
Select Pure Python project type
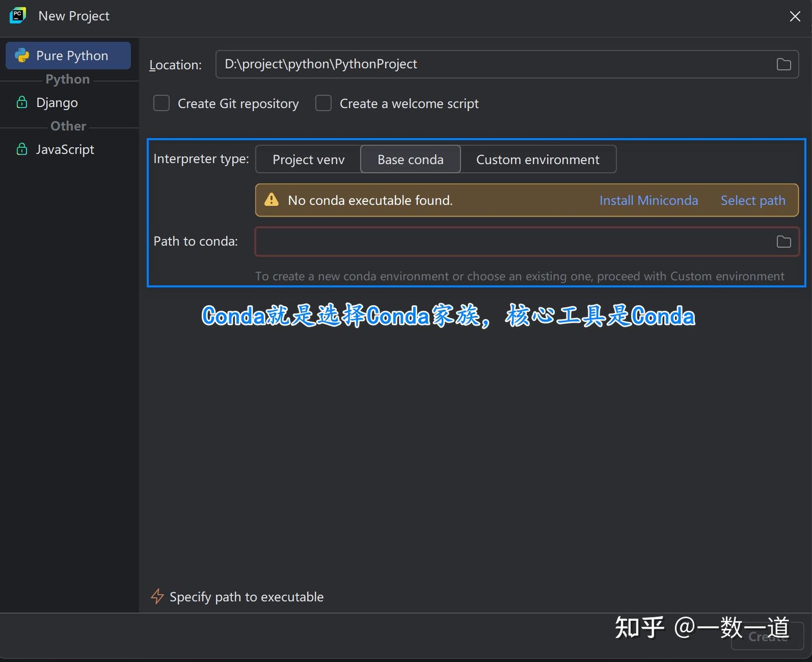click(68, 55)
